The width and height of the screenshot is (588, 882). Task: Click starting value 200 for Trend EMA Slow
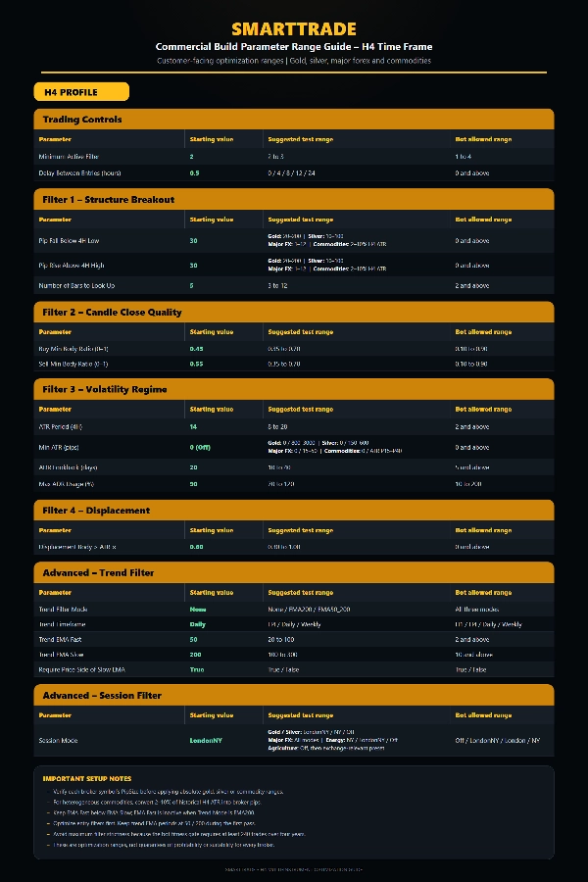(x=195, y=655)
